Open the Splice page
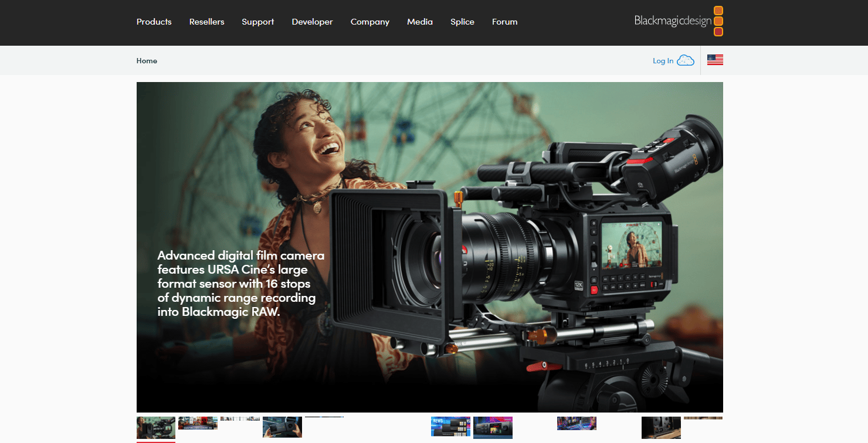This screenshot has width=868, height=443. pyautogui.click(x=463, y=22)
